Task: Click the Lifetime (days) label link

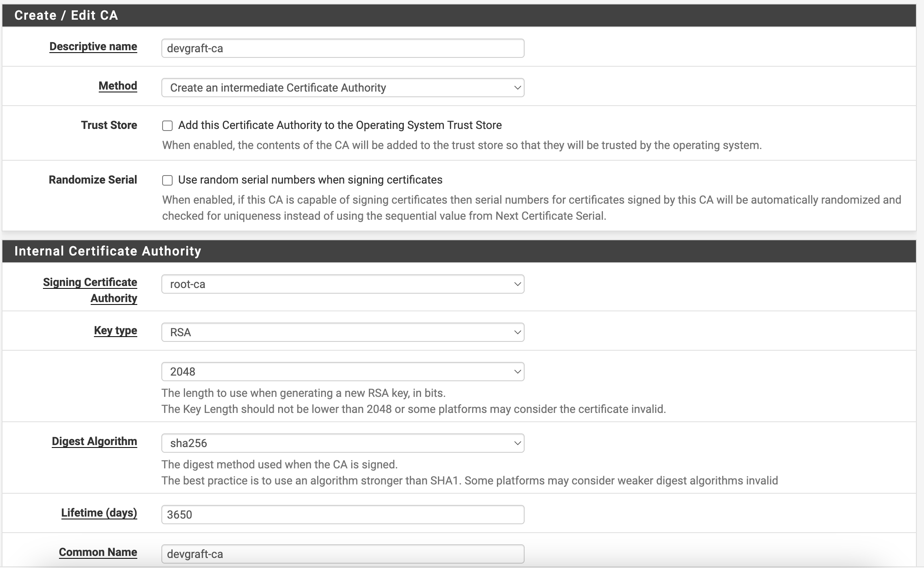Action: (x=99, y=513)
